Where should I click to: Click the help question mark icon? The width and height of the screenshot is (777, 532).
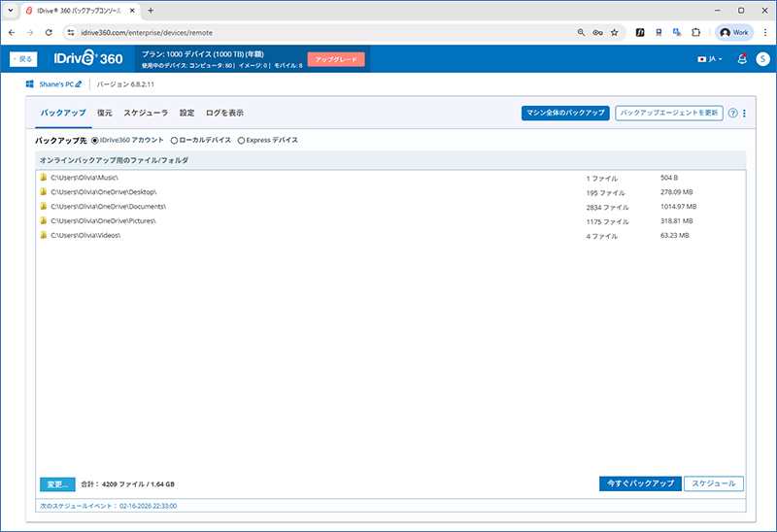click(x=732, y=113)
